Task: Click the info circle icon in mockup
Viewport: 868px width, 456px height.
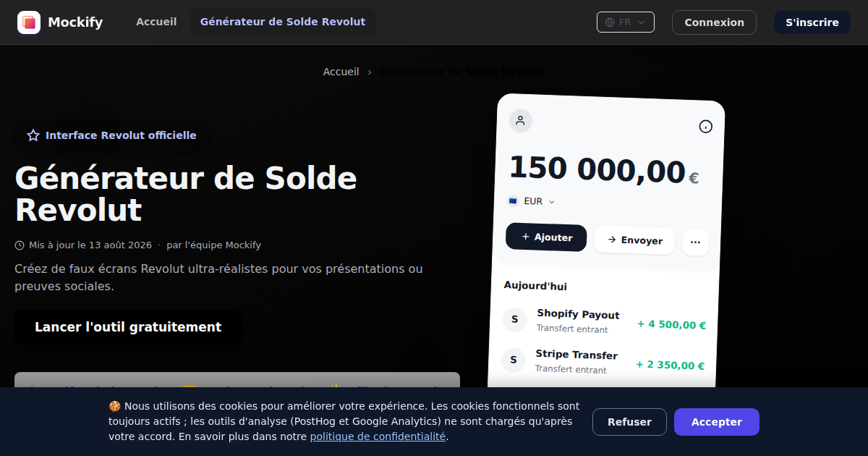Action: (x=705, y=127)
